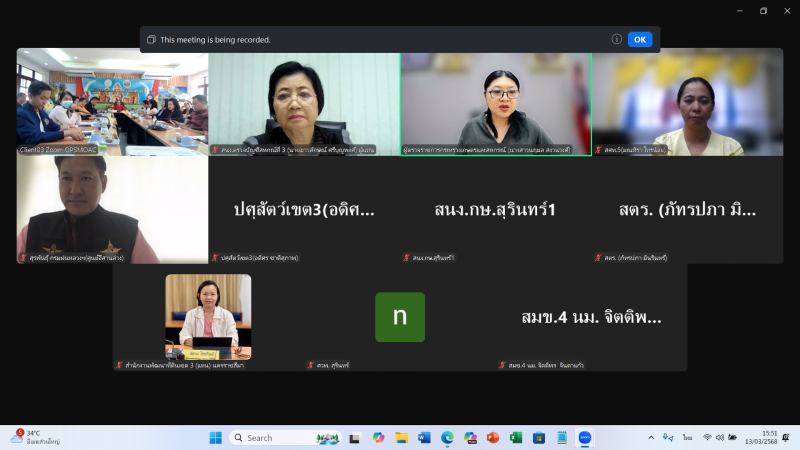This screenshot has width=800, height=450.
Task: Select the woman in yellow blouse video tile
Action: tap(688, 102)
